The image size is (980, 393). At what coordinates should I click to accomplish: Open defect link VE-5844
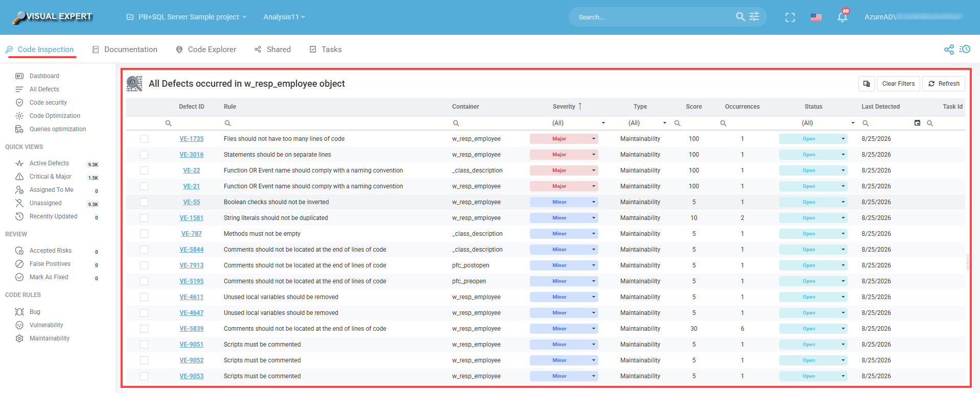click(192, 250)
